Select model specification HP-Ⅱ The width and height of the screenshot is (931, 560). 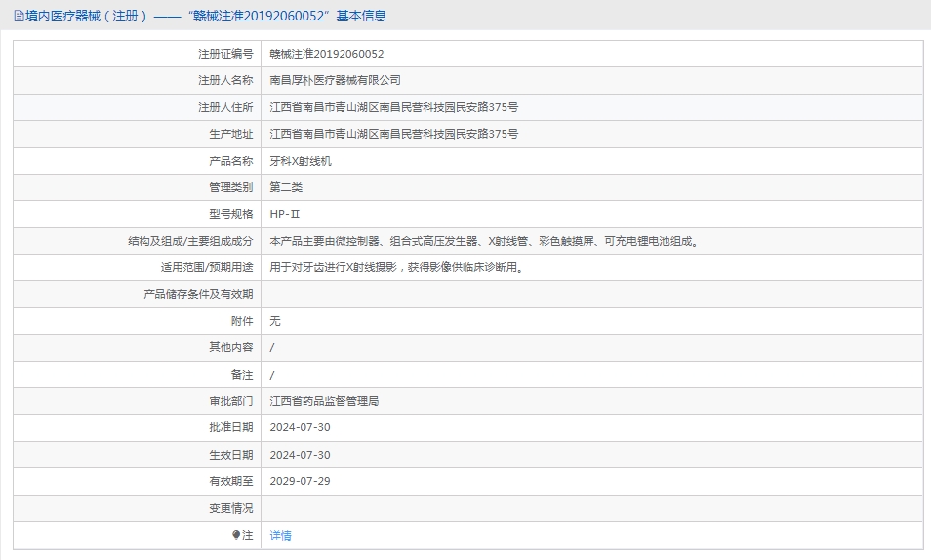point(284,214)
